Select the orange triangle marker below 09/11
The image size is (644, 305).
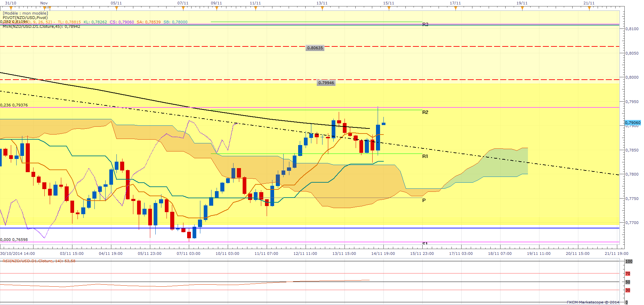[x=217, y=8]
